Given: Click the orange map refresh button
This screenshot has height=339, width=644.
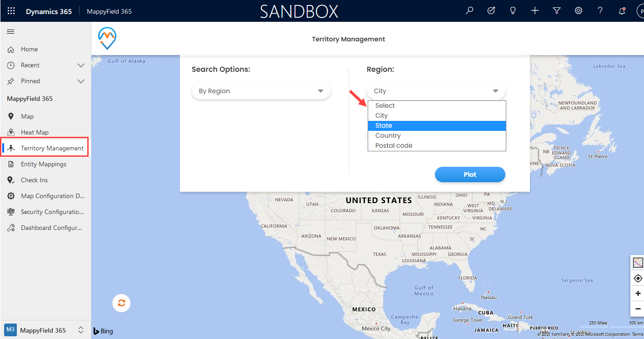Looking at the screenshot, I should click(121, 303).
